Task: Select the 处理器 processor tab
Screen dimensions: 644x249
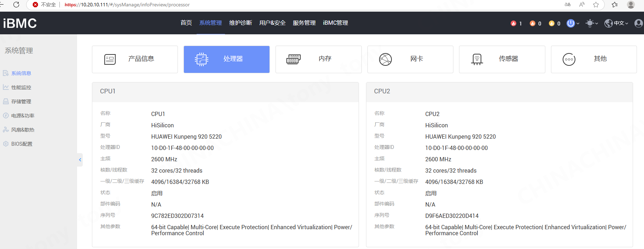Action: point(226,59)
